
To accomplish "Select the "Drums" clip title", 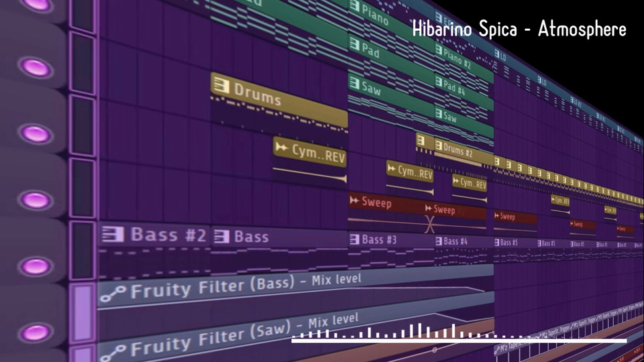I will point(258,95).
